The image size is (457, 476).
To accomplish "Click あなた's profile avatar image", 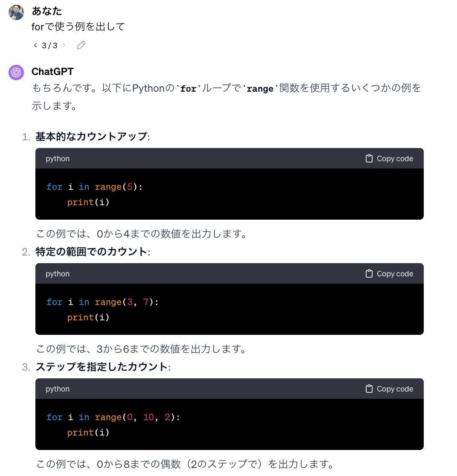I will pyautogui.click(x=16, y=12).
